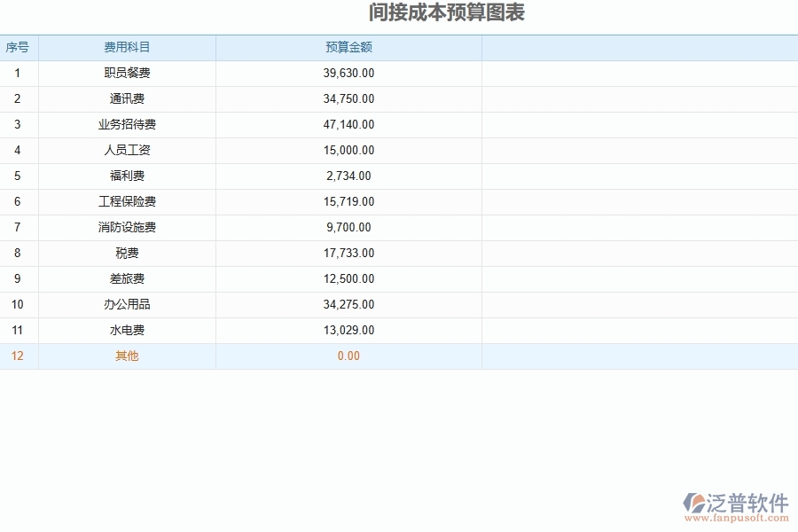
Task: Select the 工程保险费 expense row
Action: tap(125, 201)
